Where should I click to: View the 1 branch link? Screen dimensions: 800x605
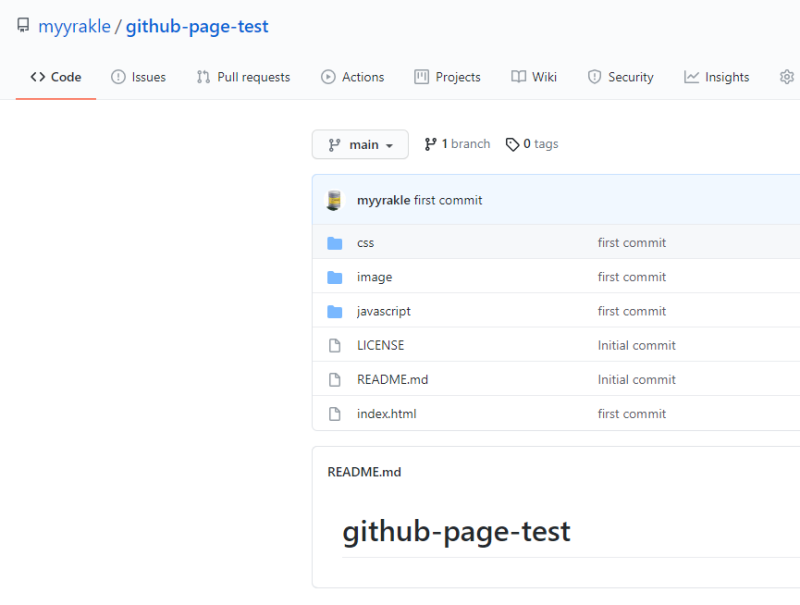457,144
